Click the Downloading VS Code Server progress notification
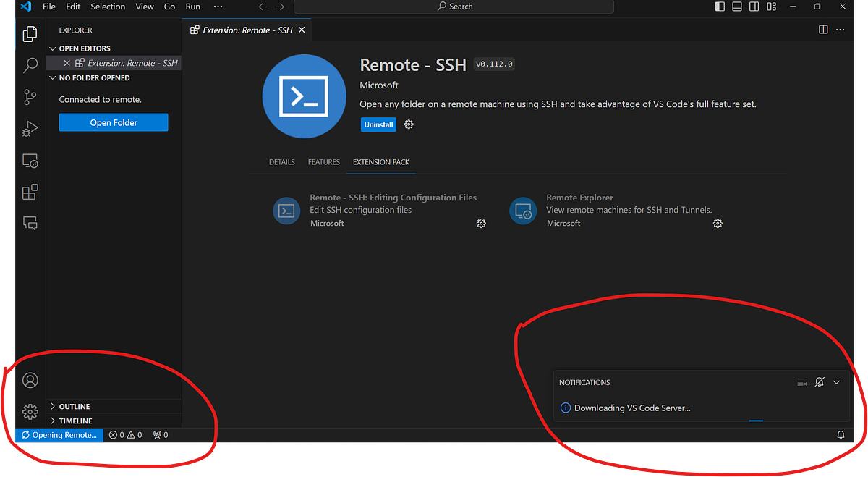This screenshot has height=477, width=868. 631,408
